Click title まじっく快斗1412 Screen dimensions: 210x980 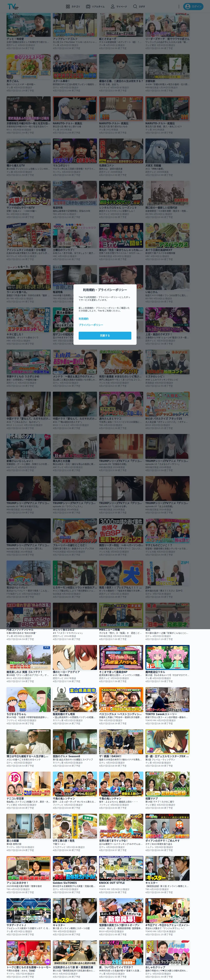(x=64, y=630)
